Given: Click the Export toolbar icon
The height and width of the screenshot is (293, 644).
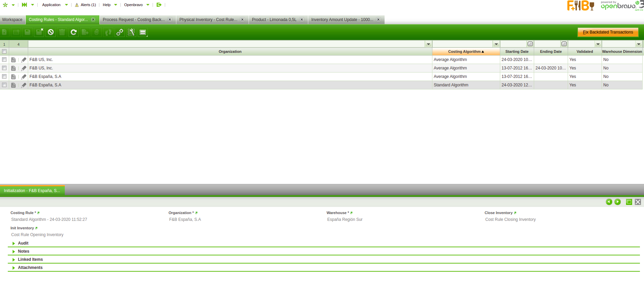Looking at the screenshot, I should tap(85, 32).
